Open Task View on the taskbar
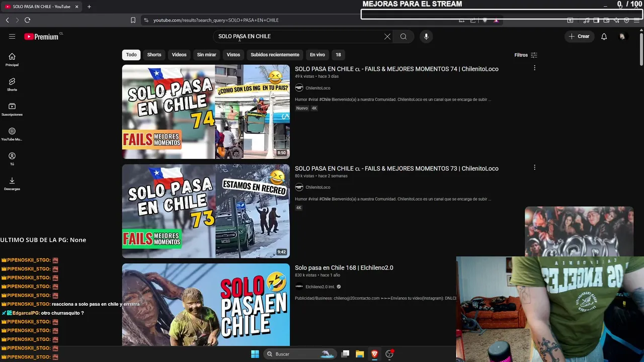Image resolution: width=644 pixels, height=362 pixels. (345, 354)
